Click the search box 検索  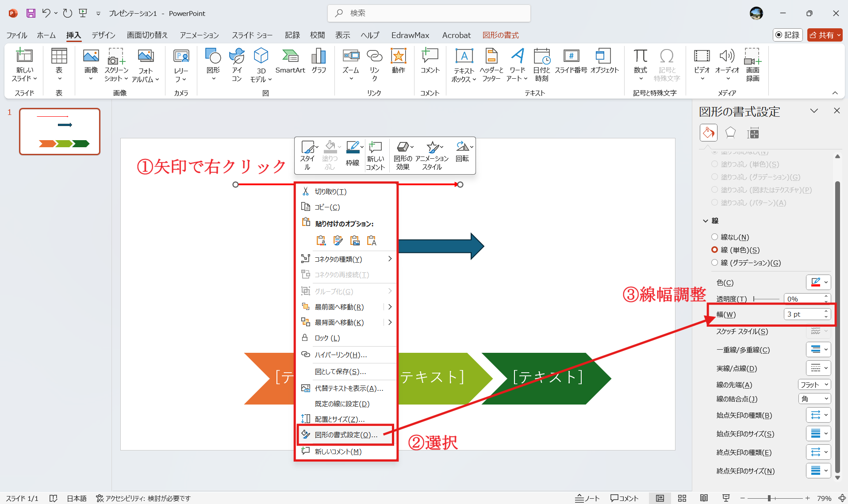429,13
